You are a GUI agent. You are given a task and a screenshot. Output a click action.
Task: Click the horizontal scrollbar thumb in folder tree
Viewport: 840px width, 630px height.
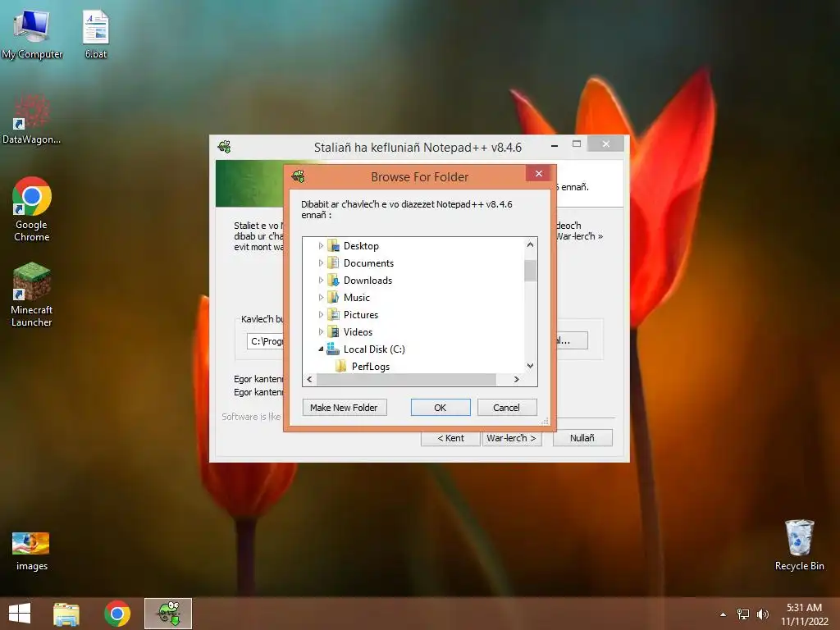(406, 379)
